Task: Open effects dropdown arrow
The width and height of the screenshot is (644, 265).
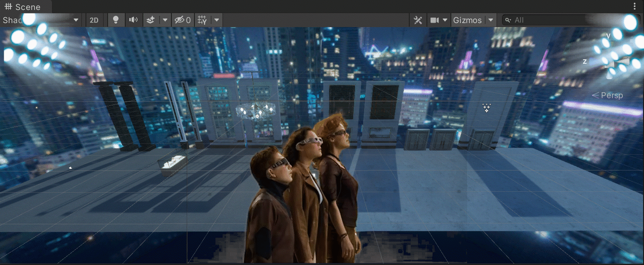Action: [x=165, y=20]
